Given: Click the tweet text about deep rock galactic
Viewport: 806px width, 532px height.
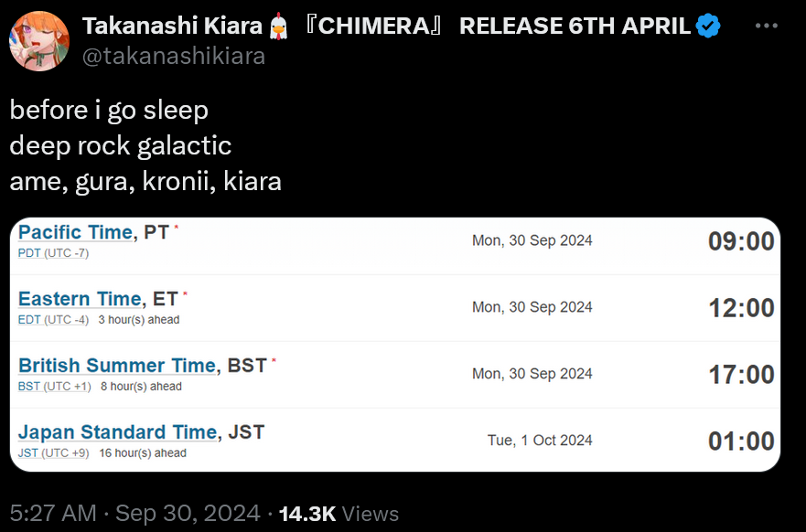Looking at the screenshot, I should click(145, 146).
